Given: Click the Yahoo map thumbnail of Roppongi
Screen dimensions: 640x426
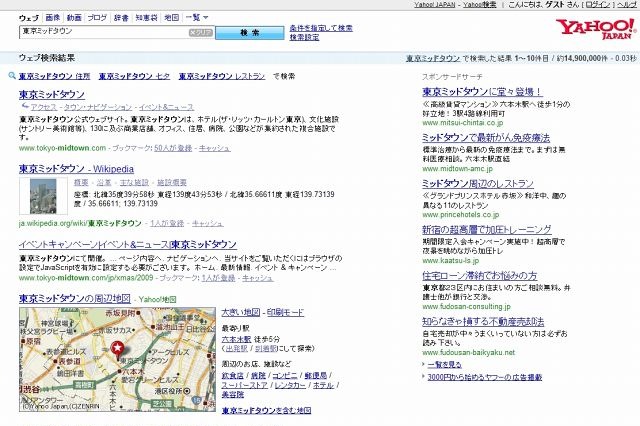Looking at the screenshot, I should [x=117, y=359].
